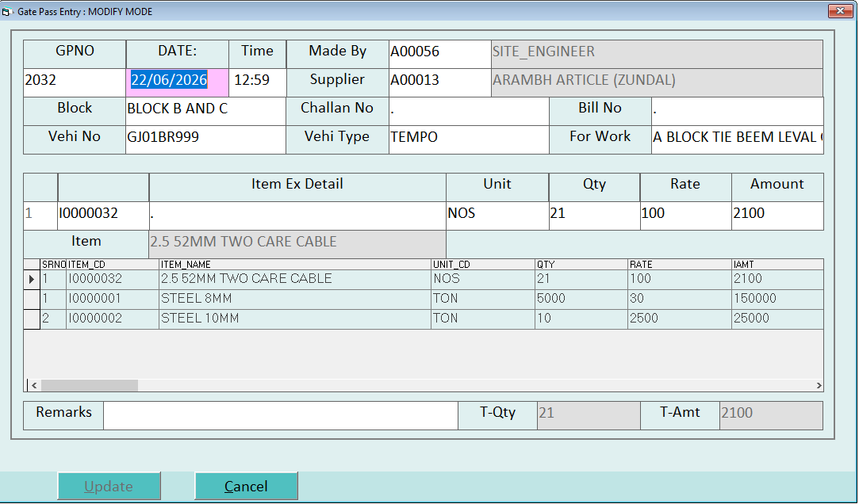Select the current-row arrow indicator in the grid

(x=32, y=279)
